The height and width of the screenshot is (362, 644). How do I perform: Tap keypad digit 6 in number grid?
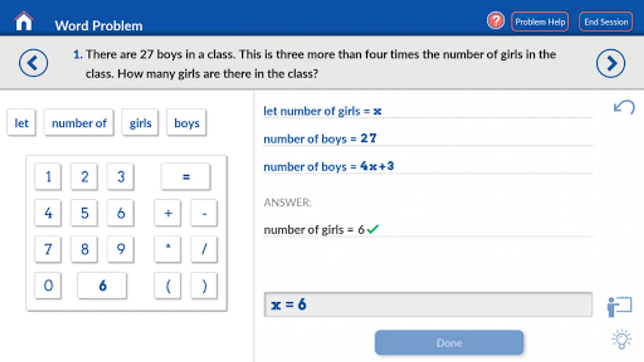(121, 213)
